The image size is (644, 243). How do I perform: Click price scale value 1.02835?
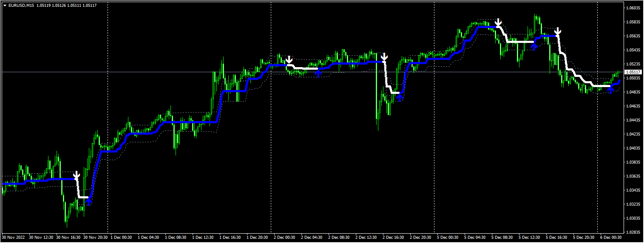click(633, 232)
